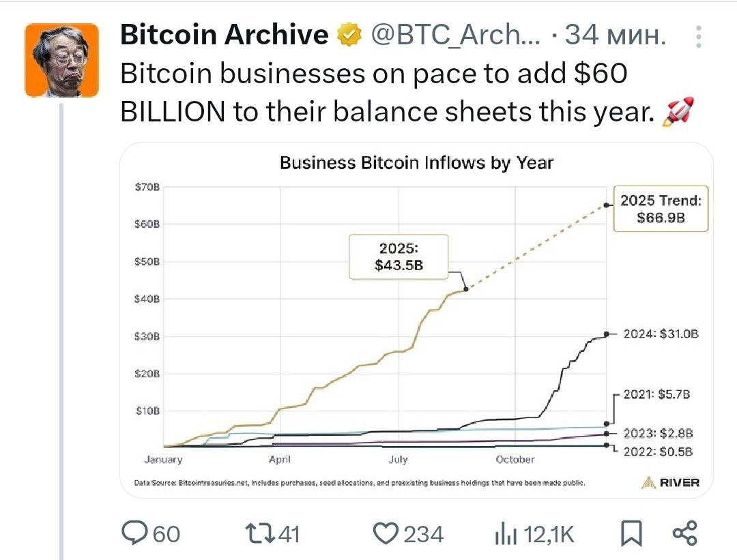Open the @BTC_Arch... handle link
The image size is (737, 560).
point(455,35)
